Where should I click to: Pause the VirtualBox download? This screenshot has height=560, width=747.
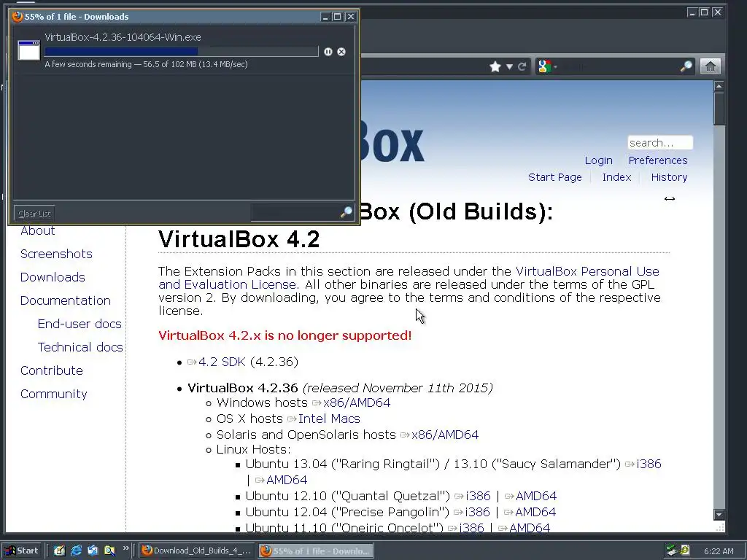[x=328, y=52]
